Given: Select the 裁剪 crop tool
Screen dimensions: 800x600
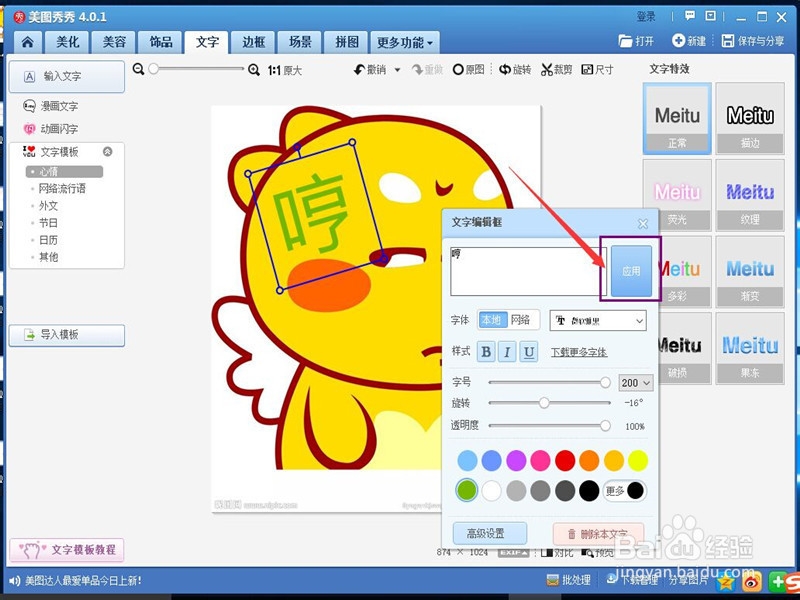Looking at the screenshot, I should pos(557,69).
